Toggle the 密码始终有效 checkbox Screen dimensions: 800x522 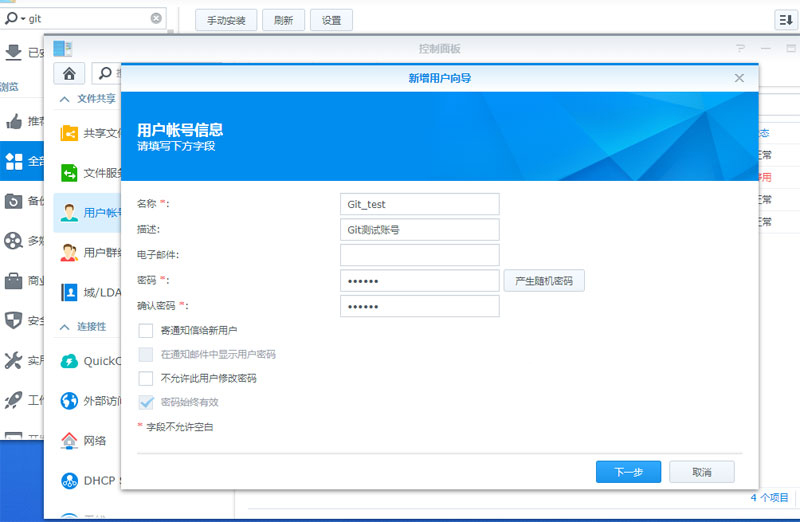146,402
